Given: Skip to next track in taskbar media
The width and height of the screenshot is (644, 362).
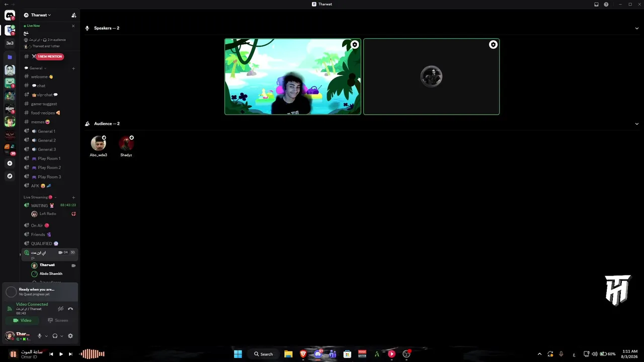Looking at the screenshot, I should coord(70,354).
